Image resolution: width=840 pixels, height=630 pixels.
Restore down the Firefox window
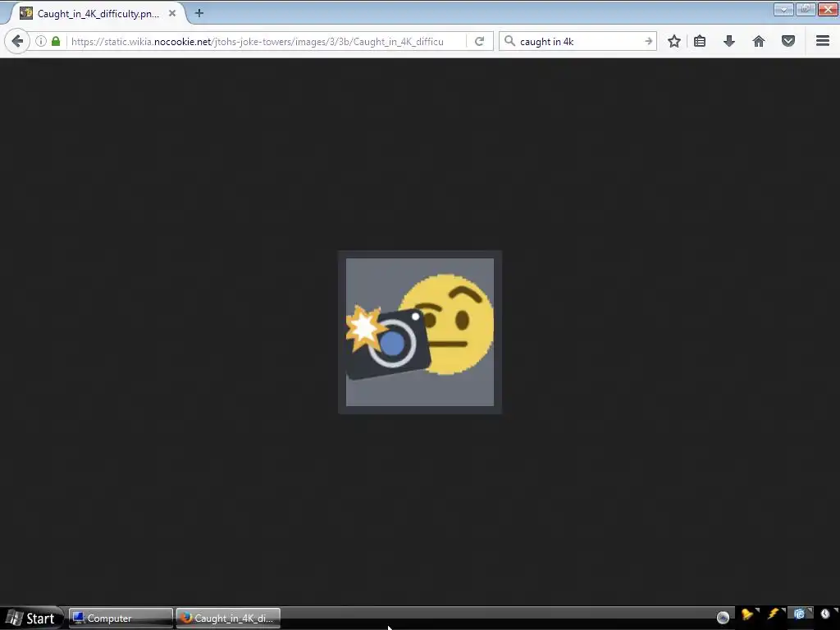[806, 10]
